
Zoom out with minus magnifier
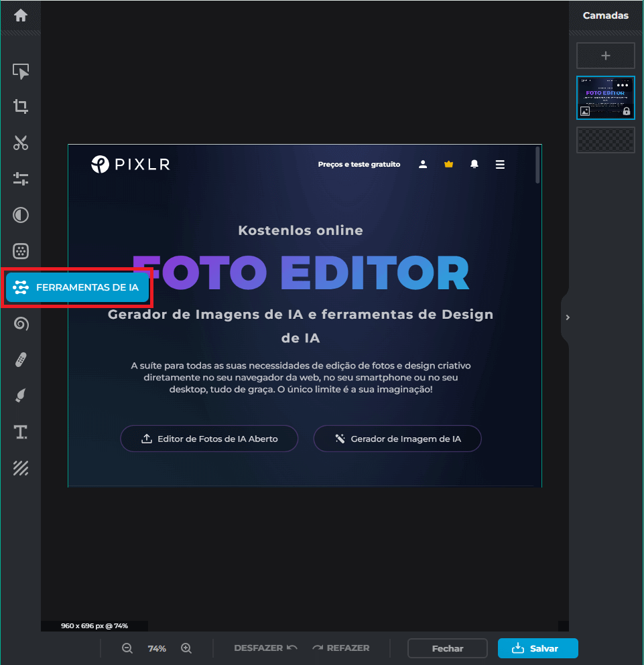point(127,648)
